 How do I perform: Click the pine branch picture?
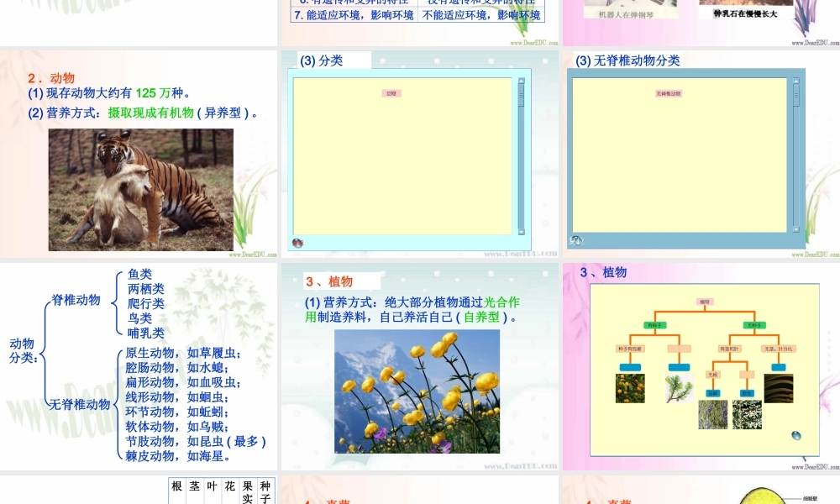679,388
